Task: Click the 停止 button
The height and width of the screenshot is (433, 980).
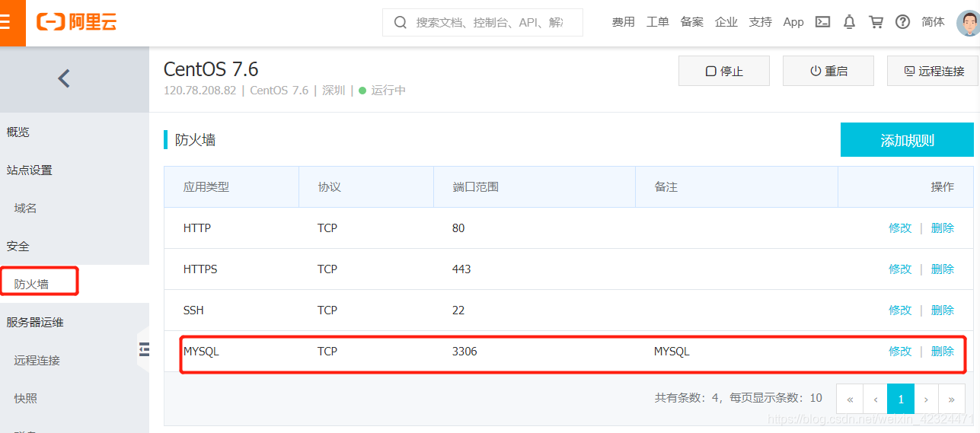Action: pyautogui.click(x=724, y=71)
